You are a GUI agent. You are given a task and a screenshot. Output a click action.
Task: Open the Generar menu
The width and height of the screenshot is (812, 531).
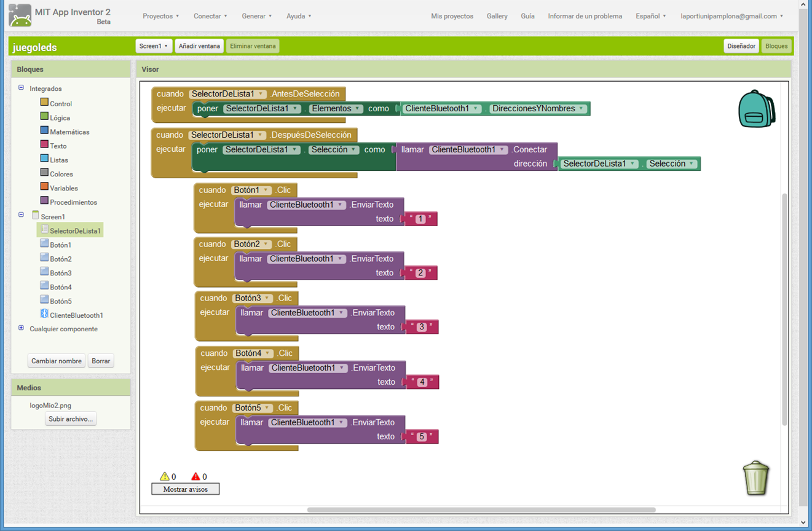pyautogui.click(x=256, y=16)
